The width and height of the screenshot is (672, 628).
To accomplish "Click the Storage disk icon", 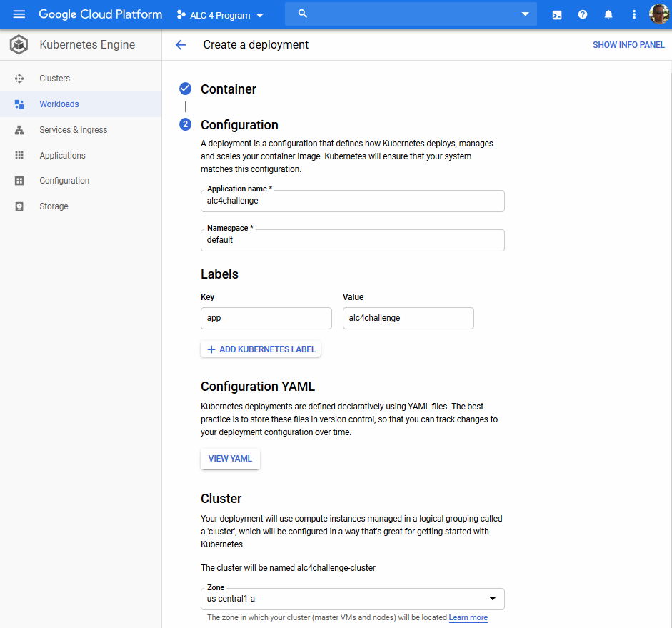I will 19,206.
